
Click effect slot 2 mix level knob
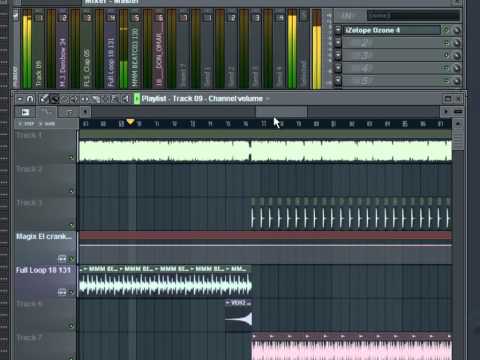457,43
